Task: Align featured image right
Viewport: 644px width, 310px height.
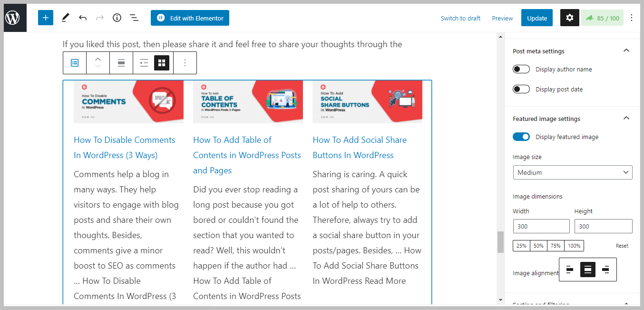Action: [605, 270]
